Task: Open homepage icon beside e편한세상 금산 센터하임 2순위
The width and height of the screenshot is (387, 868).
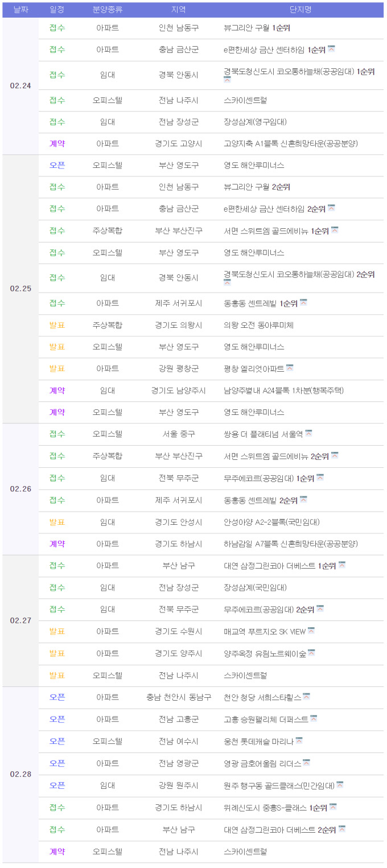Action: (x=331, y=208)
